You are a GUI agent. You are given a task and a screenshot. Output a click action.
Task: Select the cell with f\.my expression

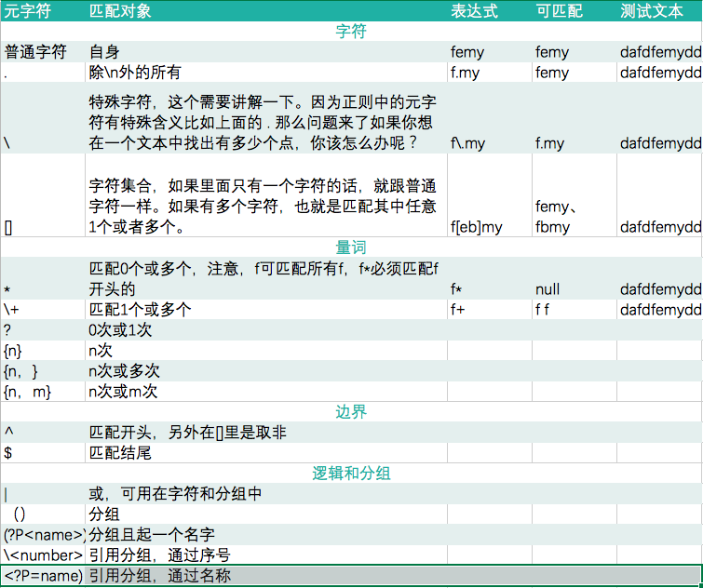click(490, 118)
